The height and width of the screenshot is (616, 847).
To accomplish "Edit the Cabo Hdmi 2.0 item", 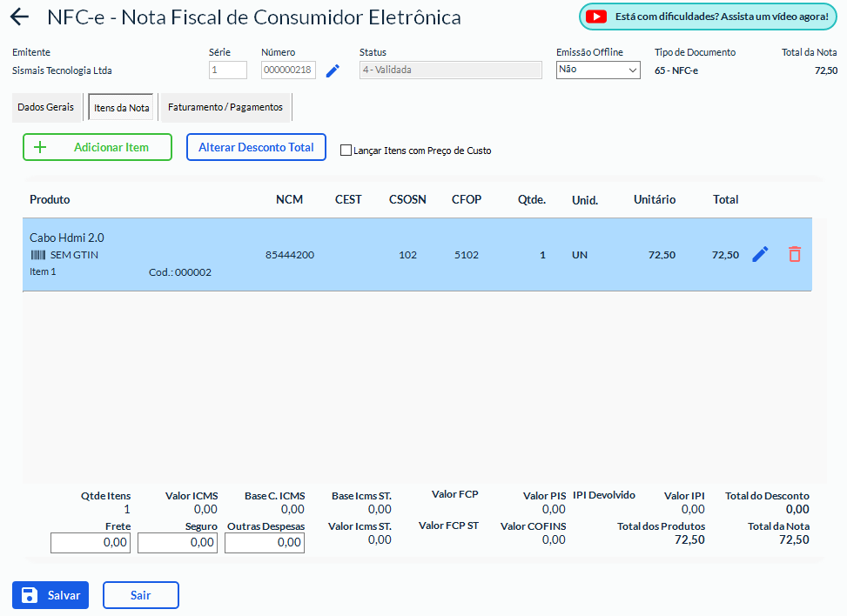I will point(760,254).
